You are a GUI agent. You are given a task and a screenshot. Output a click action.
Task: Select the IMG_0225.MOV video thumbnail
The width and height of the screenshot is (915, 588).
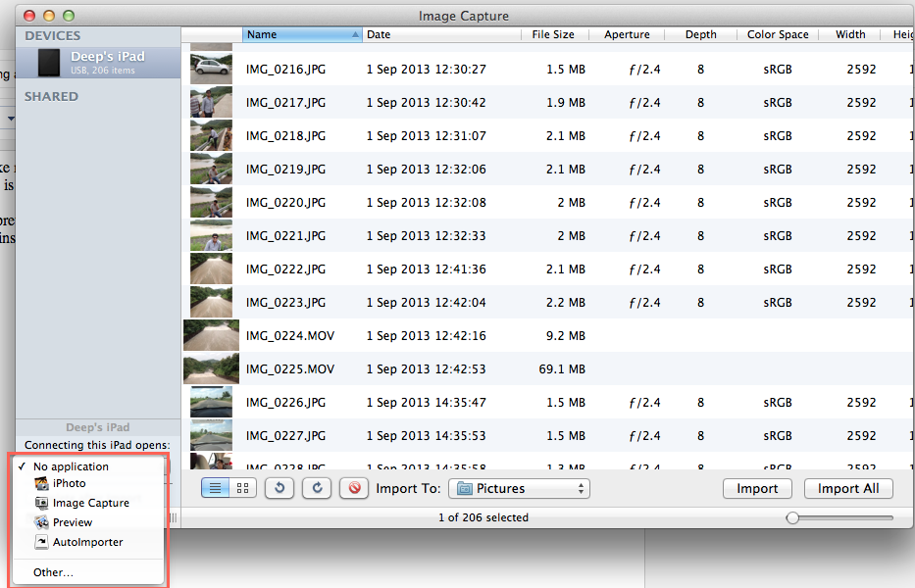click(211, 369)
